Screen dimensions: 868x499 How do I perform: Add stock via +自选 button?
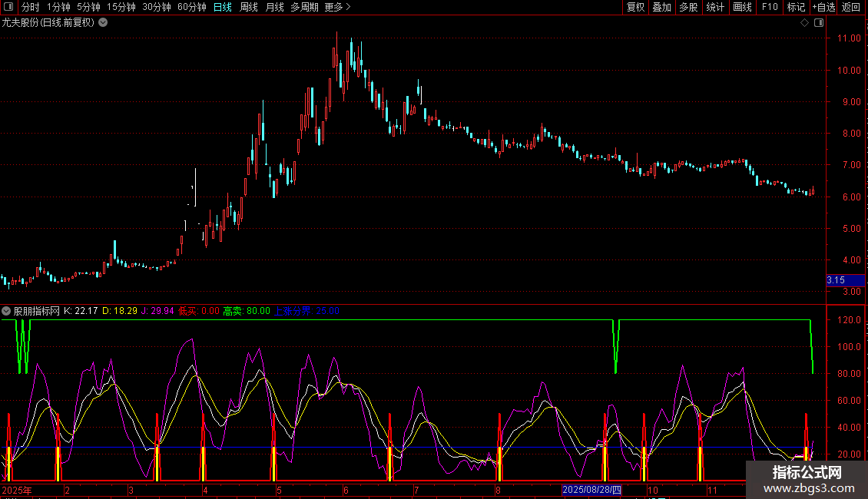[823, 8]
